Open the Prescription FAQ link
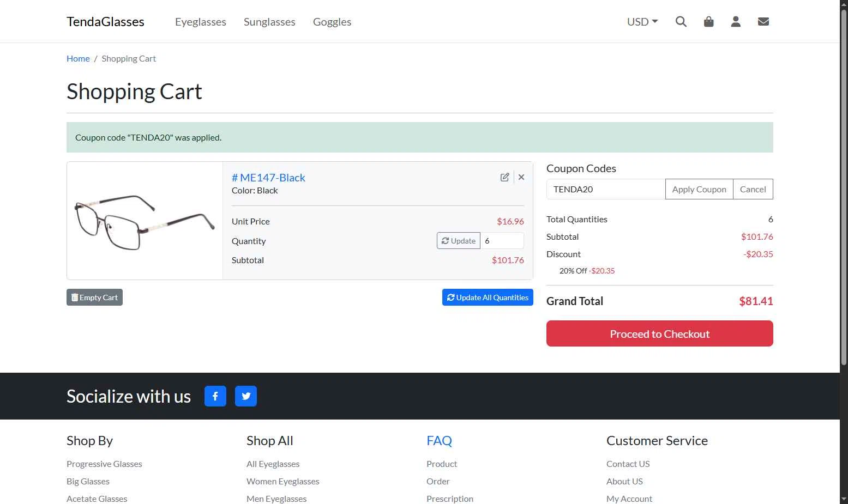This screenshot has height=504, width=848. pos(450,499)
